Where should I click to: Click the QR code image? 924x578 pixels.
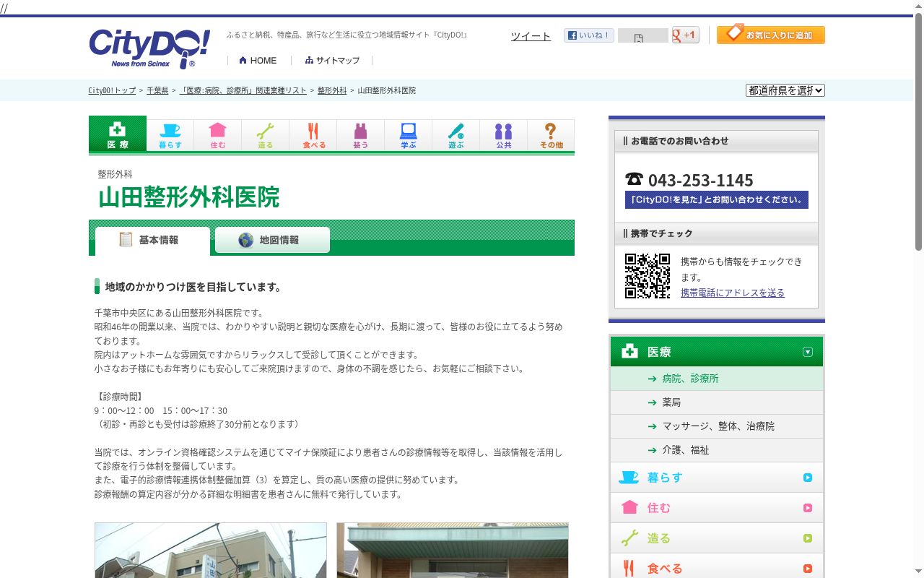coord(648,276)
